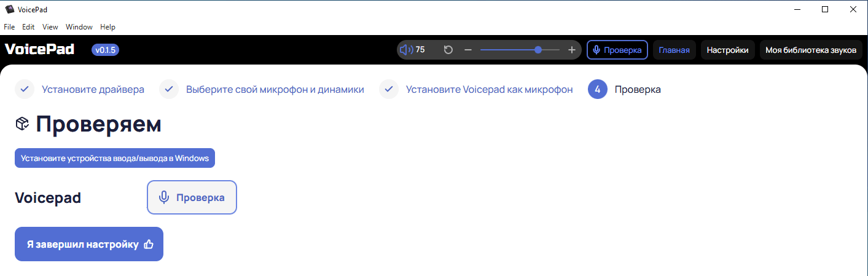
Task: Open the Настройки page
Action: [727, 50]
